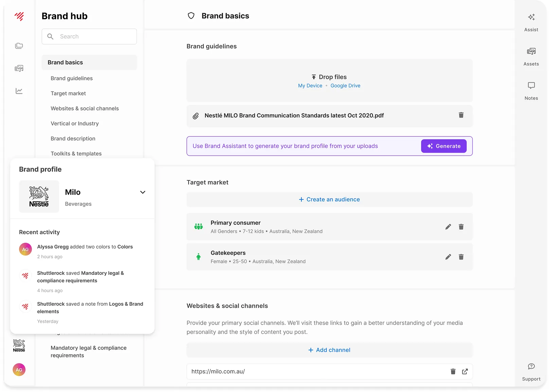Click the Primary consumer group icon
Viewport: 549px width, 392px height.
pos(198,226)
